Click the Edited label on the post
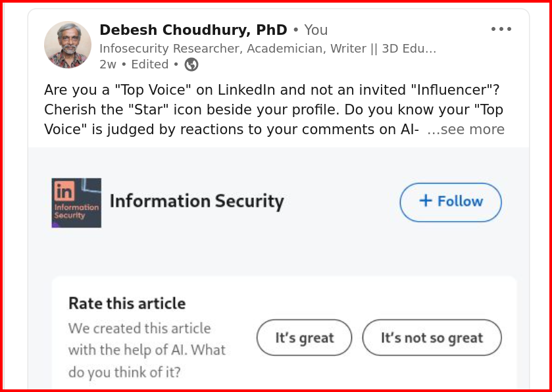This screenshot has height=392, width=552. (150, 64)
